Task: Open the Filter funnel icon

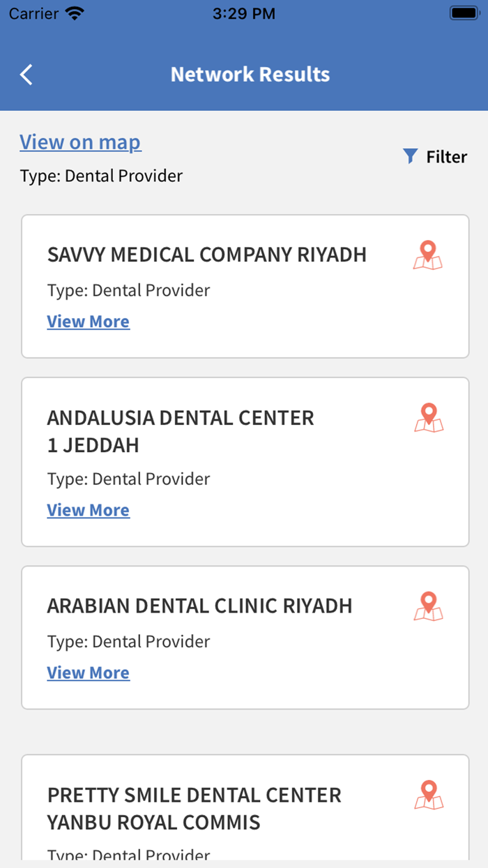Action: (409, 156)
